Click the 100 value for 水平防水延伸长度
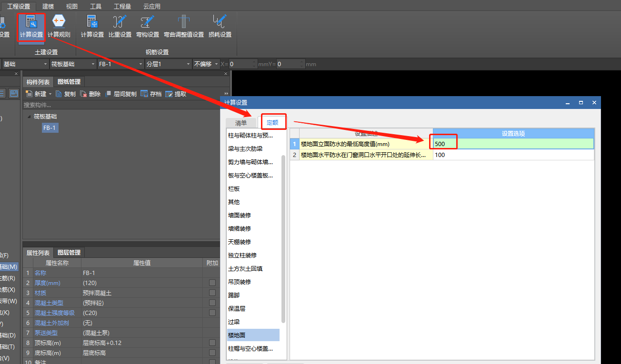621x364 pixels. [x=513, y=155]
